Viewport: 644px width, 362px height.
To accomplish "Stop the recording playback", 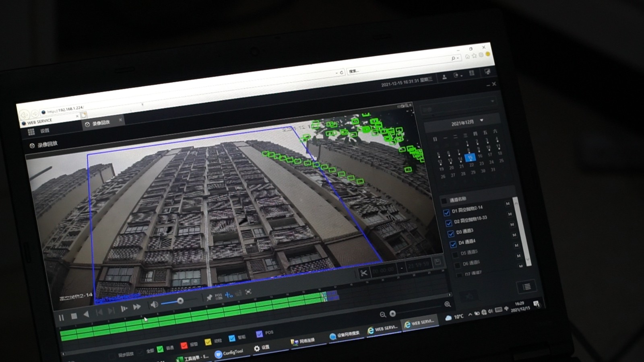I will point(74,316).
